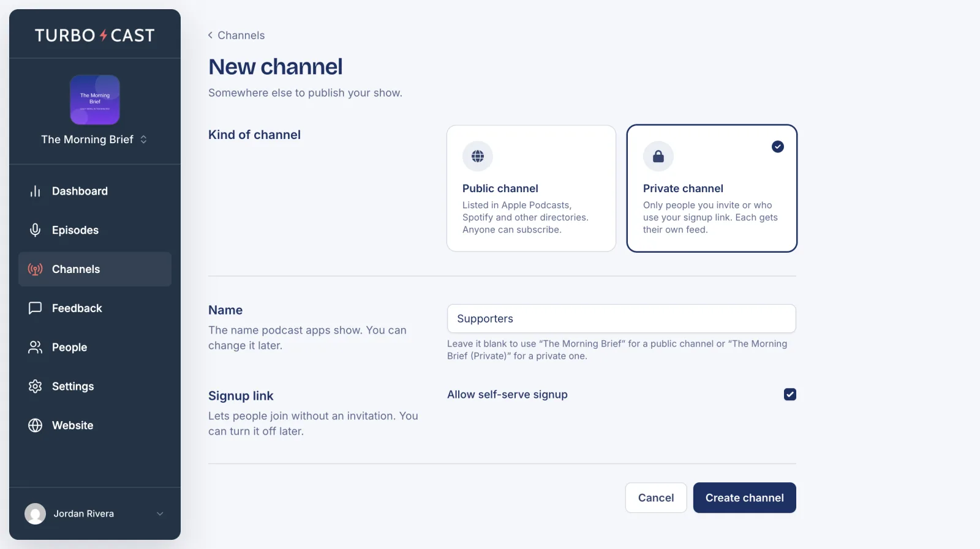Click the Kind of channel label
Viewport: 980px width, 549px height.
pos(254,135)
